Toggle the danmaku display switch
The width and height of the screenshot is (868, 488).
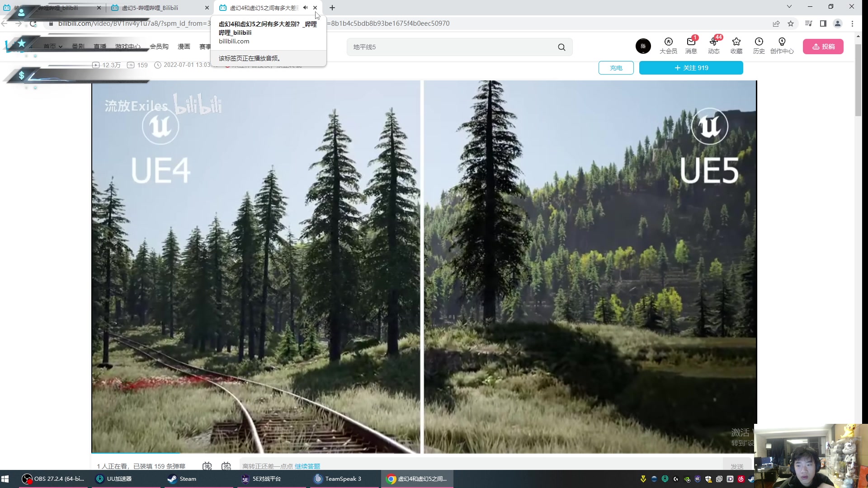pyautogui.click(x=207, y=466)
